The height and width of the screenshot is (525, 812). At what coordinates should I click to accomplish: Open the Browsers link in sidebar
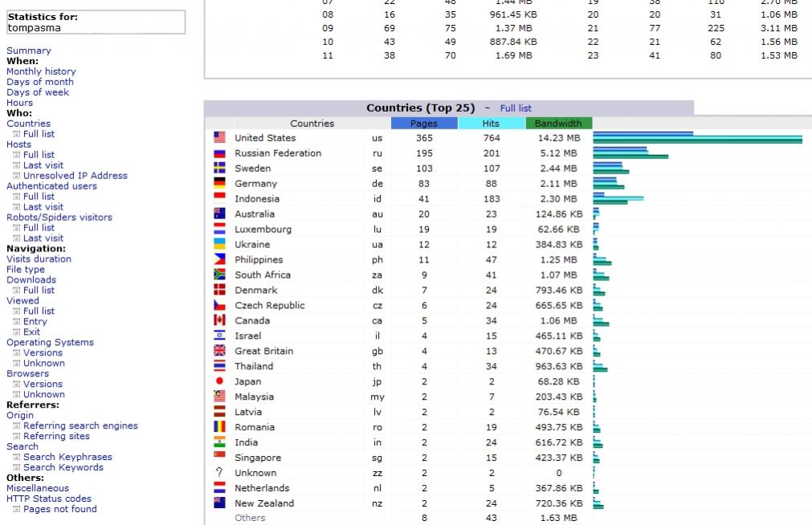click(28, 373)
